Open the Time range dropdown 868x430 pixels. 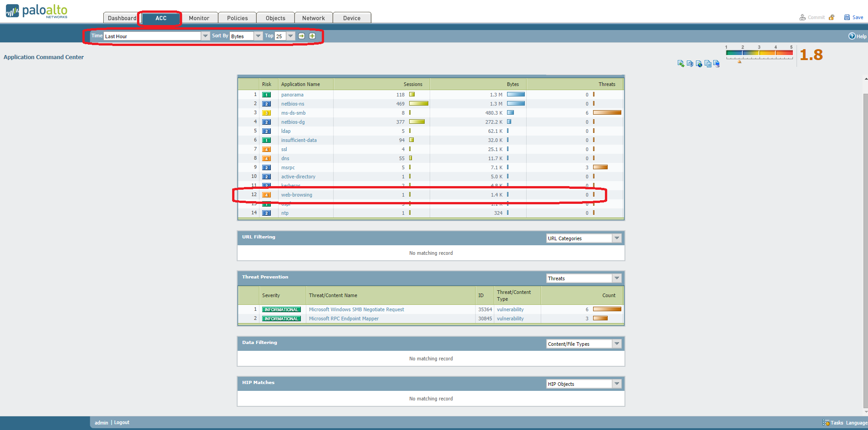point(205,36)
